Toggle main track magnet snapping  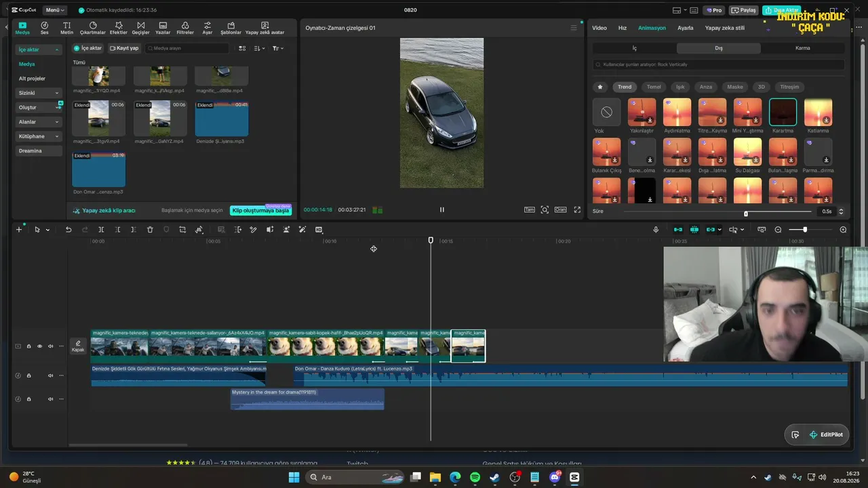(x=677, y=230)
